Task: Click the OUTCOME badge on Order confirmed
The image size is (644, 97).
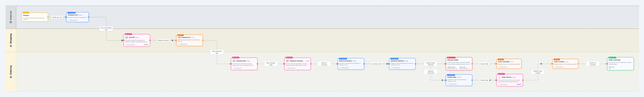Action: [612, 58]
